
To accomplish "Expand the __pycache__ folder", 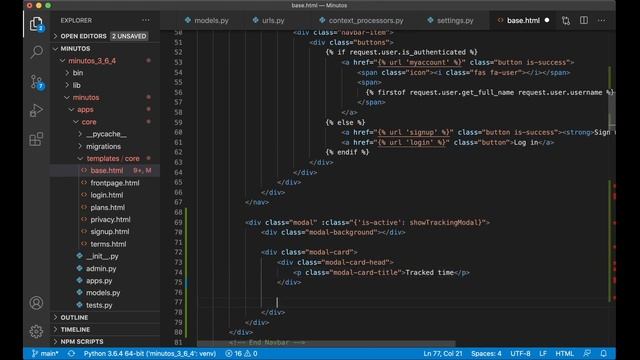I will [x=105, y=134].
